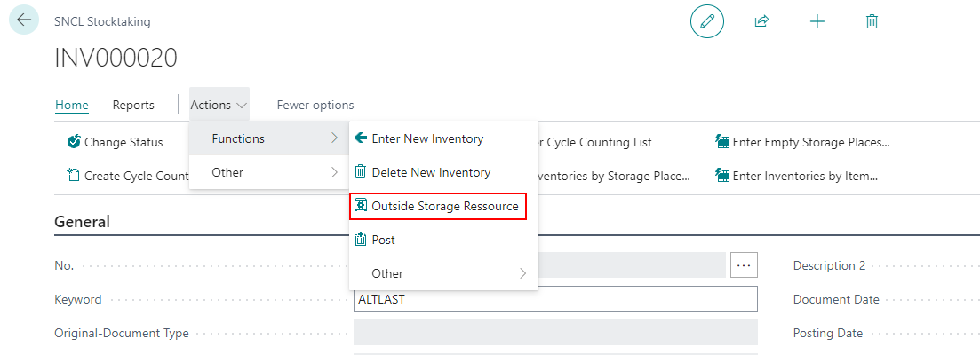Open the Reports tab
This screenshot has width=980, height=355.
133,105
